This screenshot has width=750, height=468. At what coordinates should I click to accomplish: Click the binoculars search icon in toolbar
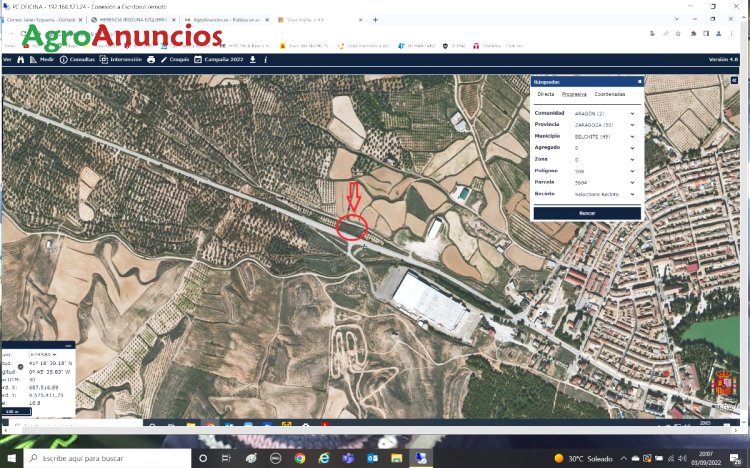18,60
